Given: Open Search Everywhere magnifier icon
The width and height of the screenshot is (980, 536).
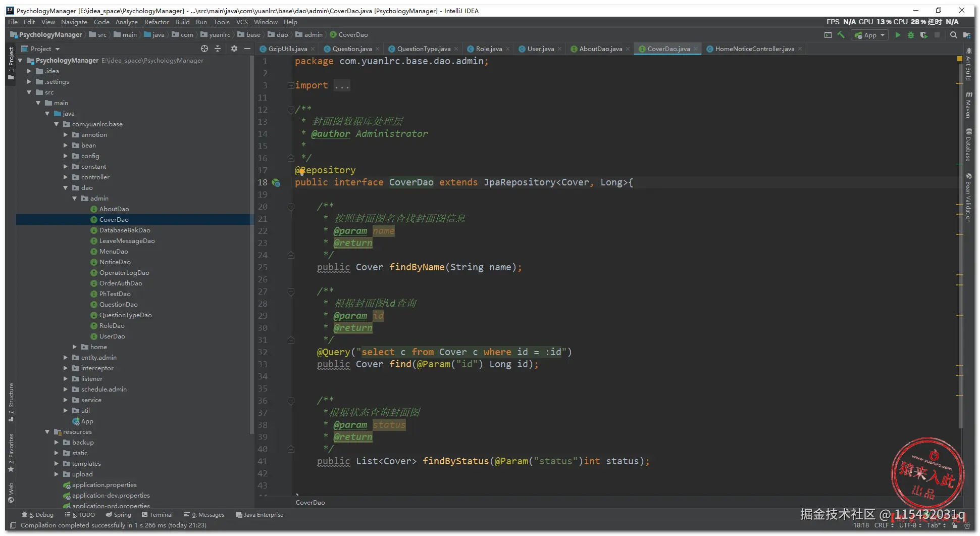Looking at the screenshot, I should pos(953,35).
